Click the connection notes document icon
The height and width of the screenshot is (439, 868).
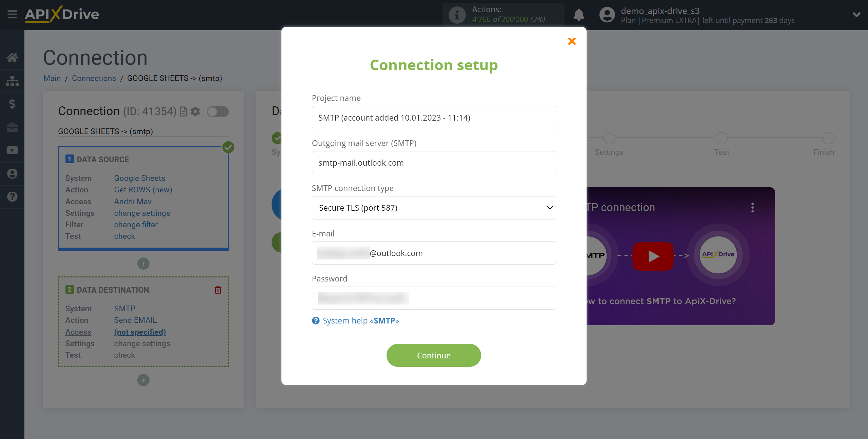(x=183, y=111)
